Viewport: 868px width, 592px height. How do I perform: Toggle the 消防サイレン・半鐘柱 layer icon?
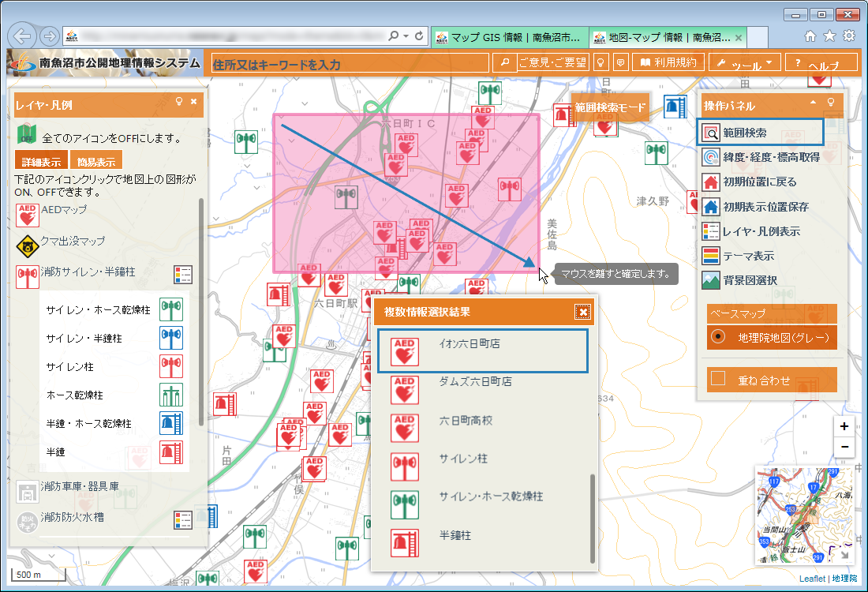pyautogui.click(x=27, y=277)
